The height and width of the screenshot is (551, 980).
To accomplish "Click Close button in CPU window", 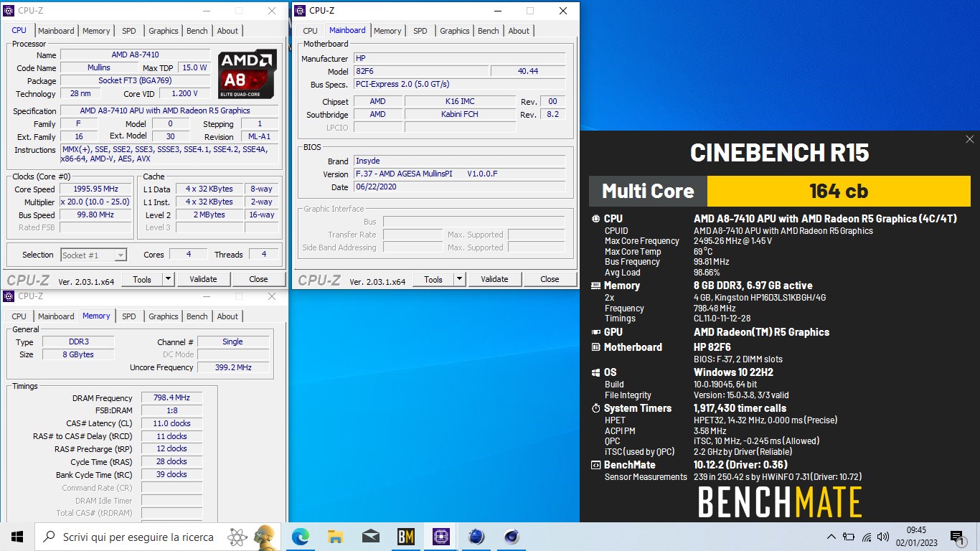I will pyautogui.click(x=258, y=279).
